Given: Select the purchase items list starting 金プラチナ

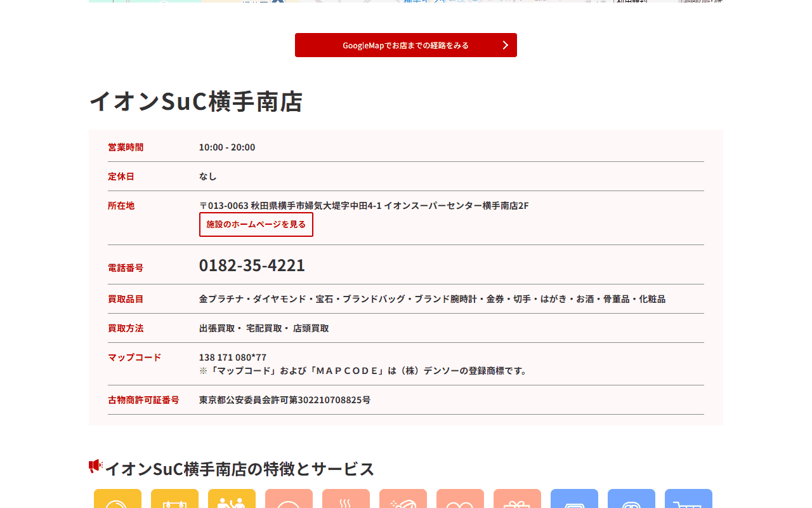Looking at the screenshot, I should click(432, 299).
